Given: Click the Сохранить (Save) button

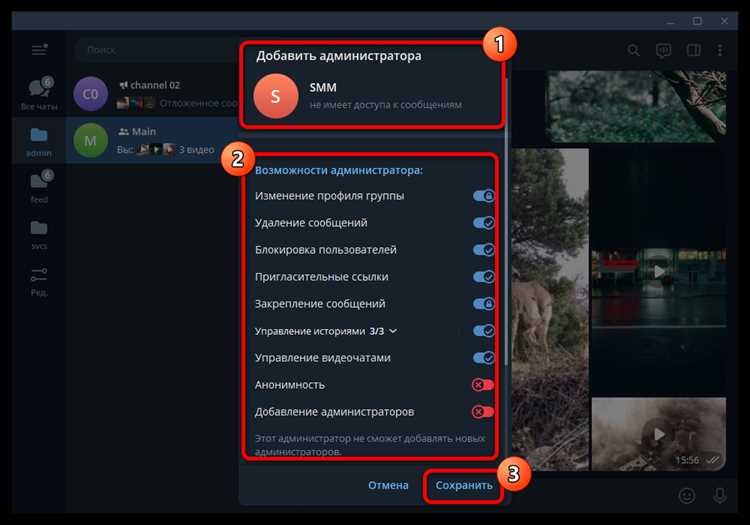Looking at the screenshot, I should pos(463,485).
